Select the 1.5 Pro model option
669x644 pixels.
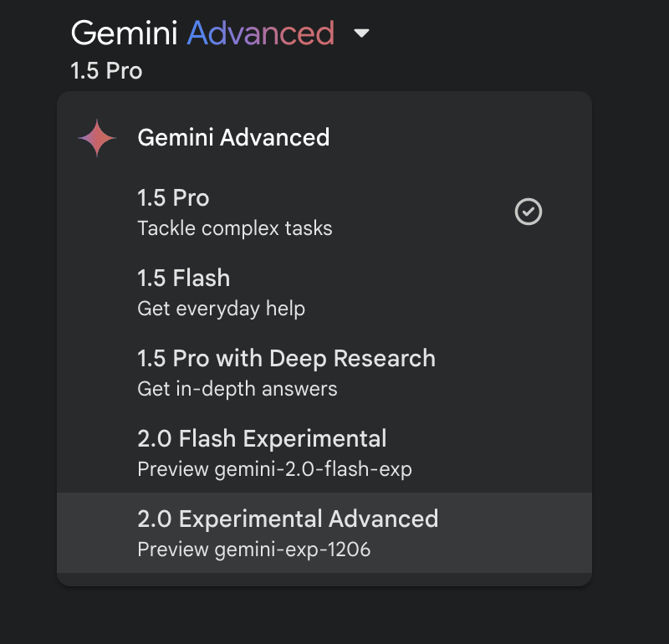coord(173,198)
